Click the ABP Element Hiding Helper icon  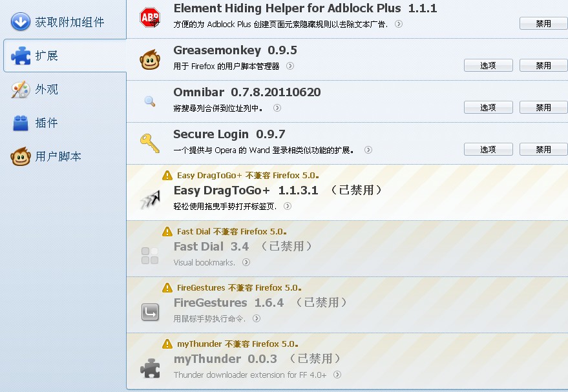[150, 17]
